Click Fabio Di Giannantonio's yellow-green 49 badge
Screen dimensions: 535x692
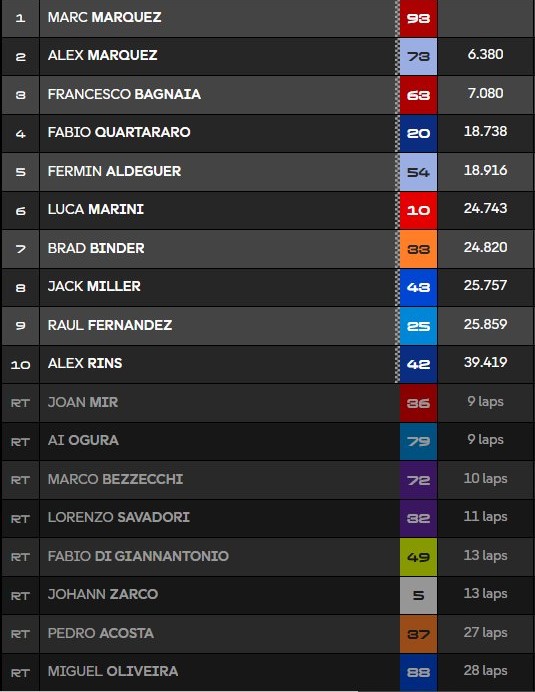[418, 557]
